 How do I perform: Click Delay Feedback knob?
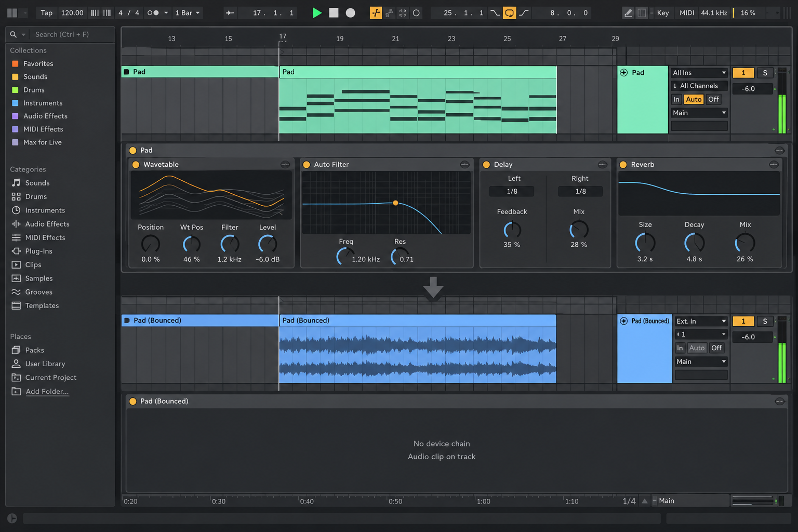coord(512,230)
